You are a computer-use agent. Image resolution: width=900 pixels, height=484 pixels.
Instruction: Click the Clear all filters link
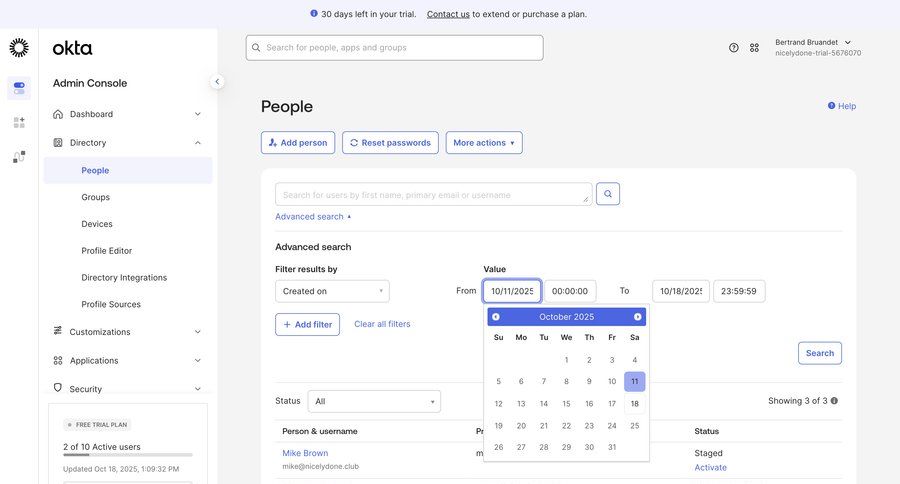pos(382,324)
